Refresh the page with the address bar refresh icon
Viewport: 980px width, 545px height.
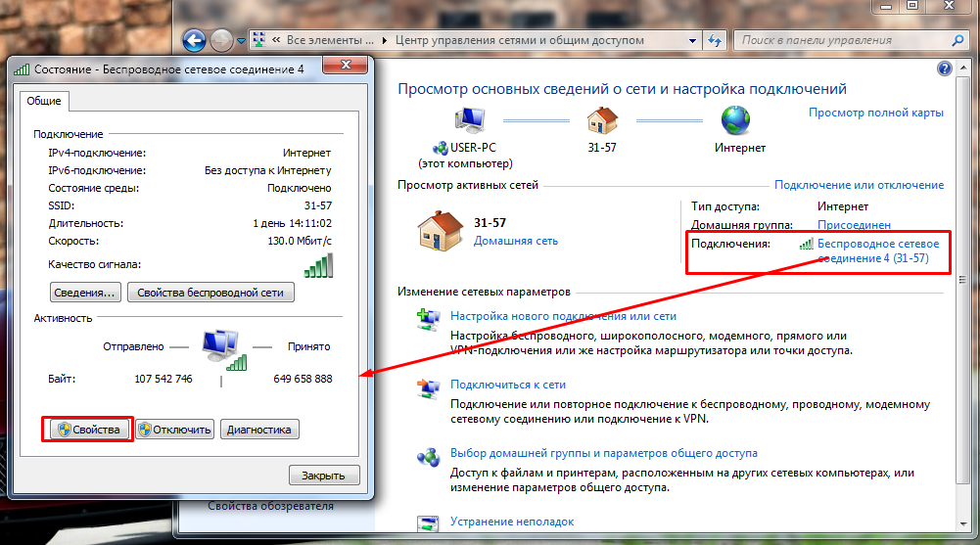714,40
